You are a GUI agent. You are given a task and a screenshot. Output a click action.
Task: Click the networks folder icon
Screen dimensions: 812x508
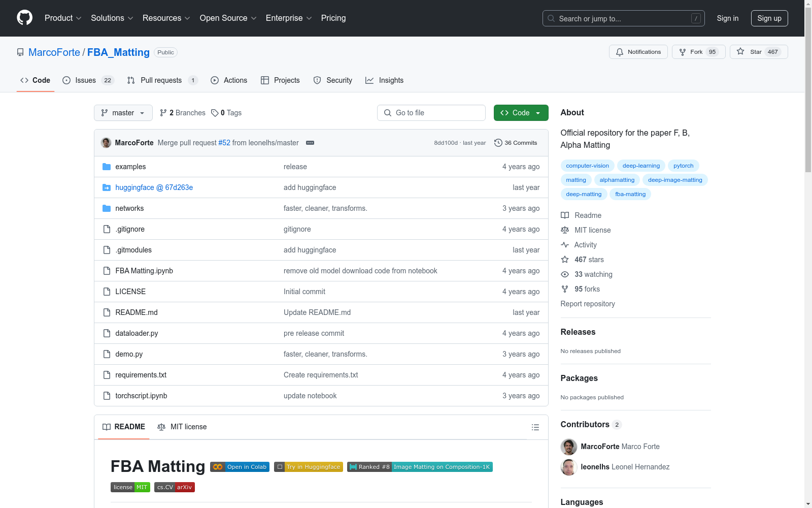pyautogui.click(x=107, y=208)
